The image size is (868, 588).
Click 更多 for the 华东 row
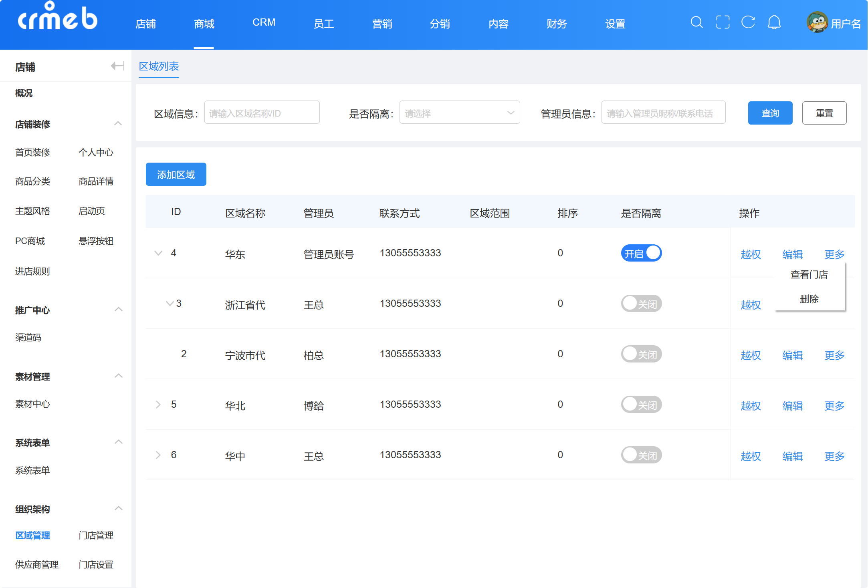[834, 254]
